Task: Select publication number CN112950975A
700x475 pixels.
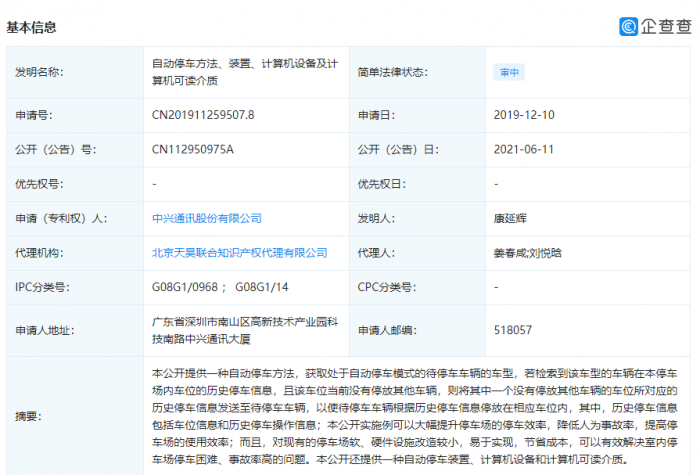Action: (193, 150)
